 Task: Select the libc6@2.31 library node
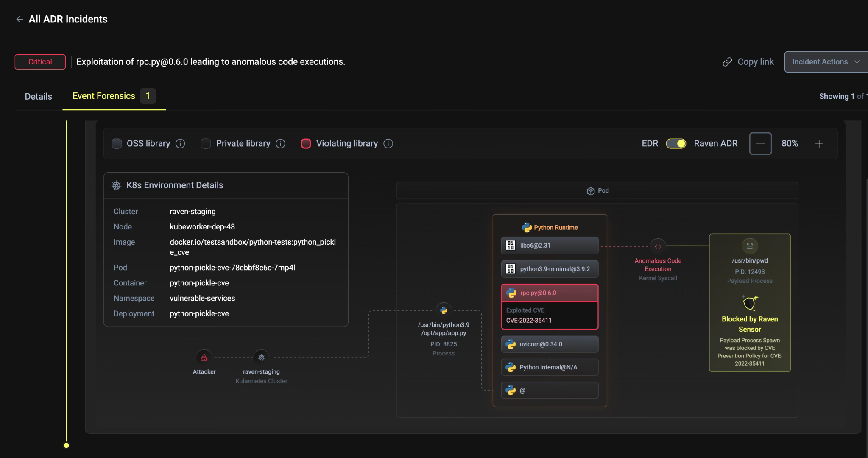[550, 246]
